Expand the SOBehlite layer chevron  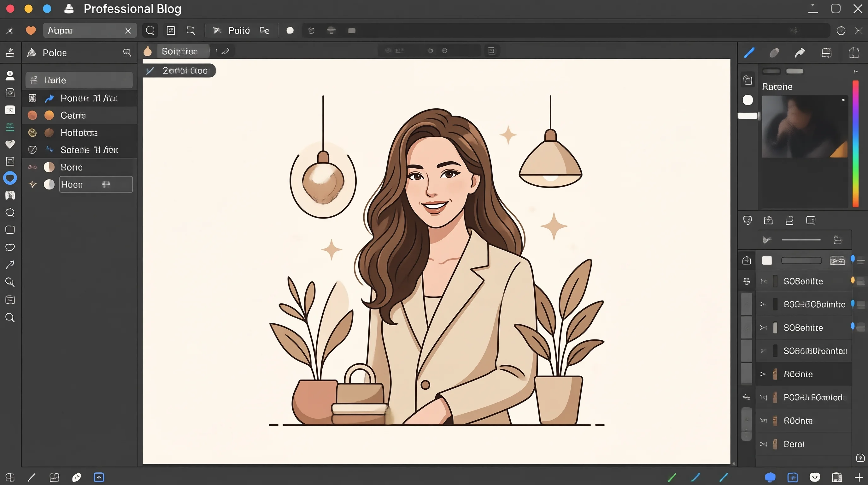pyautogui.click(x=764, y=327)
